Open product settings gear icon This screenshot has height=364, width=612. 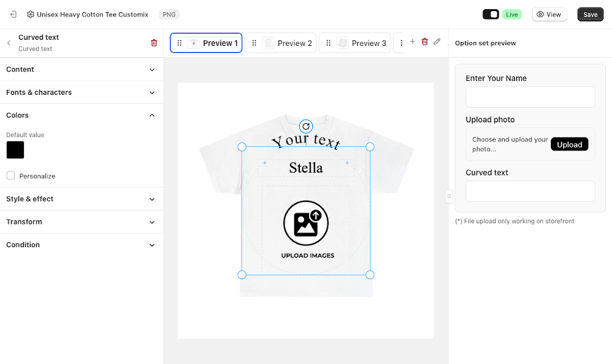[31, 15]
